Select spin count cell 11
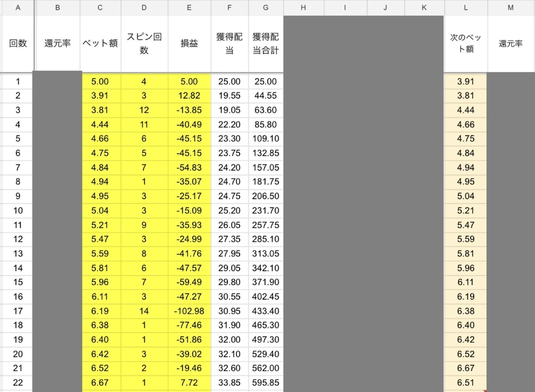The height and width of the screenshot is (392, 535). tap(144, 125)
